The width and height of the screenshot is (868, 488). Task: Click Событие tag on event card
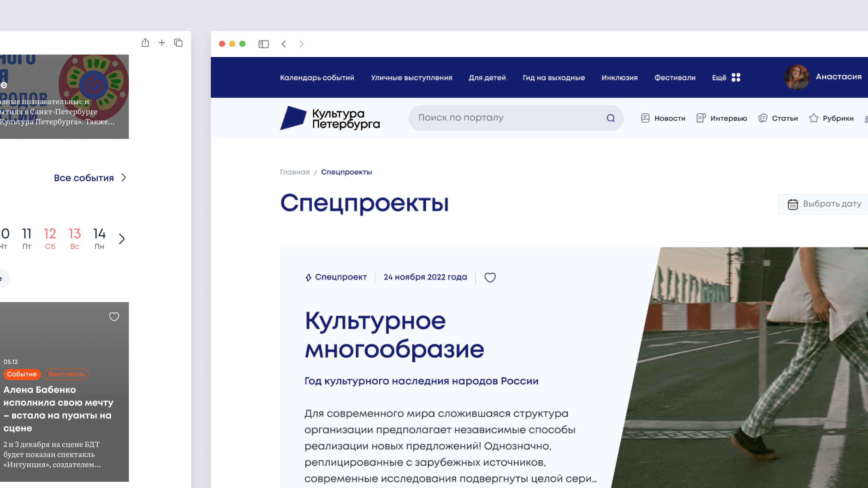pyautogui.click(x=22, y=374)
